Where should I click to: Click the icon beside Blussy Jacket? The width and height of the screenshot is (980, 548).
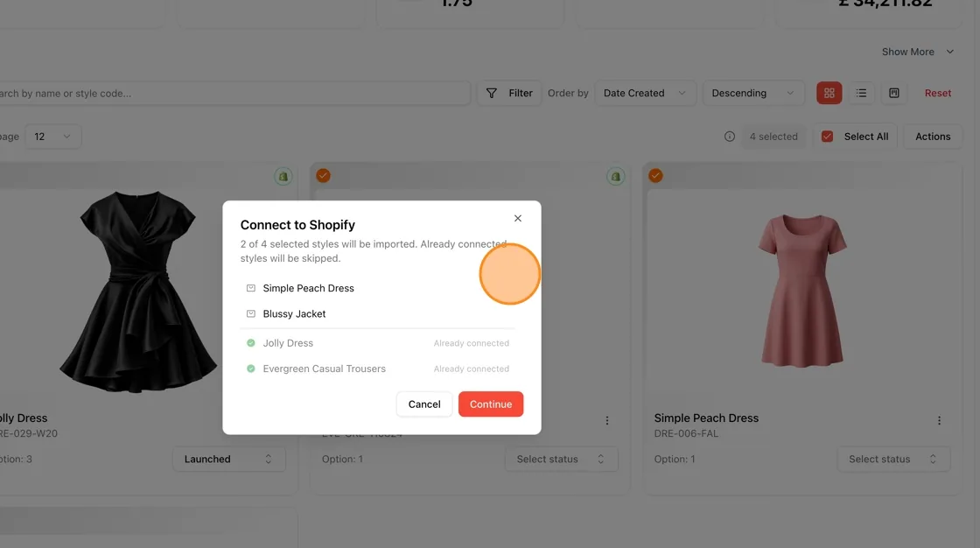point(250,313)
